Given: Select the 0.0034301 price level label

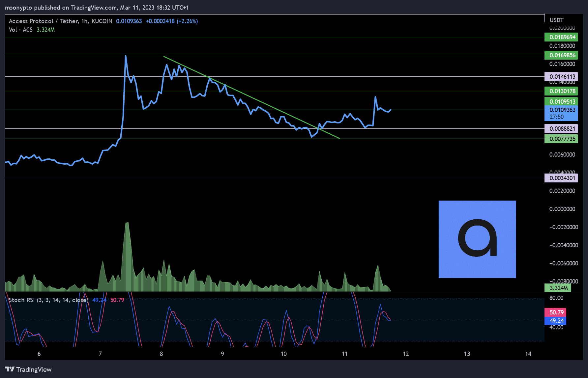Looking at the screenshot, I should point(561,178).
